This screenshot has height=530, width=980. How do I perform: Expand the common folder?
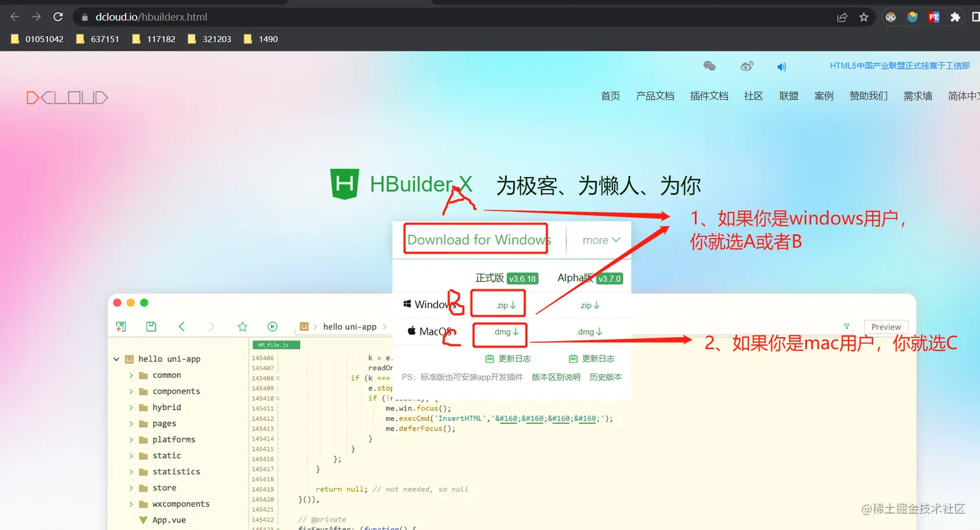tap(131, 375)
